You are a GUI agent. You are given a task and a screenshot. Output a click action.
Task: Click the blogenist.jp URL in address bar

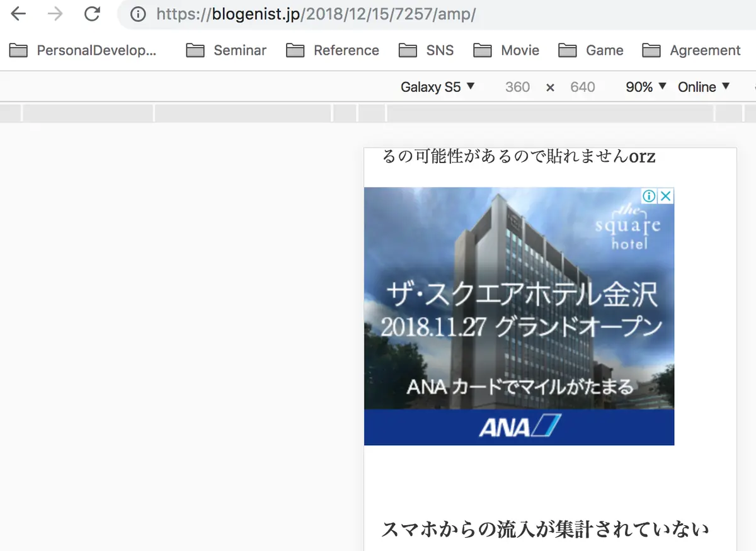click(316, 14)
